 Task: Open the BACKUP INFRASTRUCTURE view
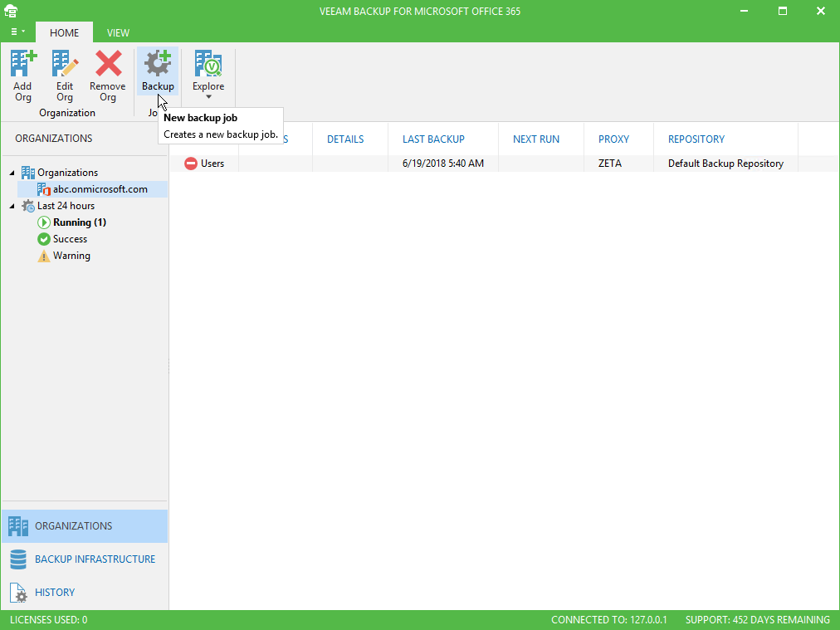[x=85, y=559]
